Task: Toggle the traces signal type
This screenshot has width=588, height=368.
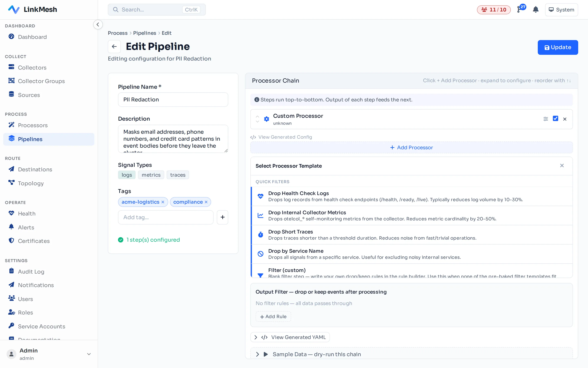Action: pos(178,175)
